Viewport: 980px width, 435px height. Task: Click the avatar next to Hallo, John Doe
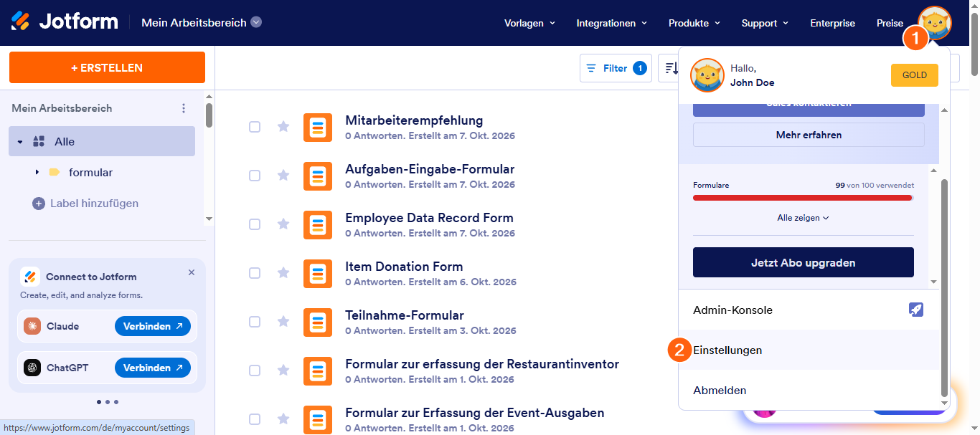707,75
